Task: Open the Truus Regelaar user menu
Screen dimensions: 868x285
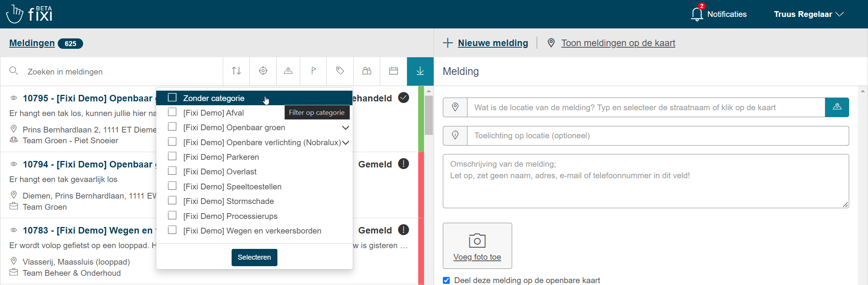Action: tap(809, 14)
